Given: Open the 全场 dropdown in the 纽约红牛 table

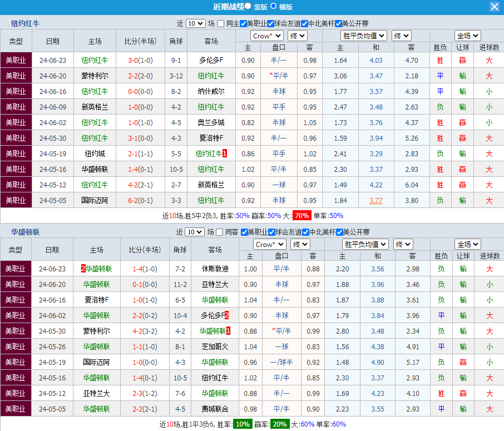Looking at the screenshot, I should click(467, 36).
